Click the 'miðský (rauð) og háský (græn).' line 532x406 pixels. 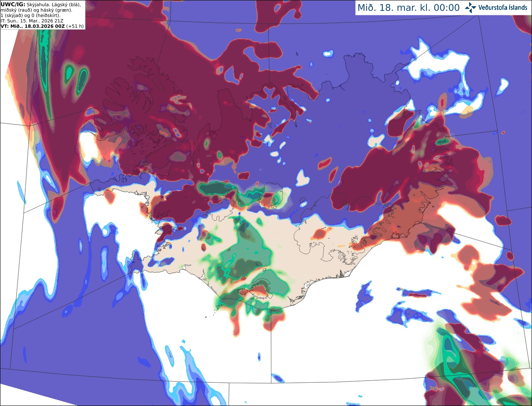(x=36, y=10)
